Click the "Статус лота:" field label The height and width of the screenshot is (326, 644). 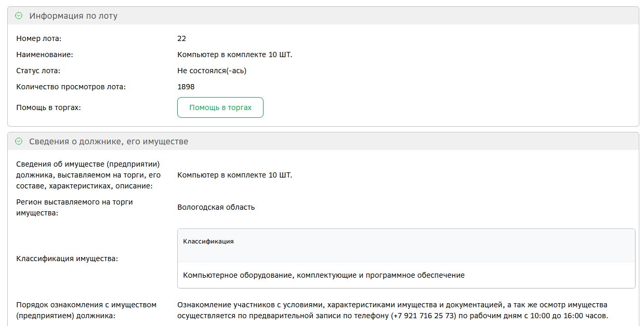click(x=38, y=71)
